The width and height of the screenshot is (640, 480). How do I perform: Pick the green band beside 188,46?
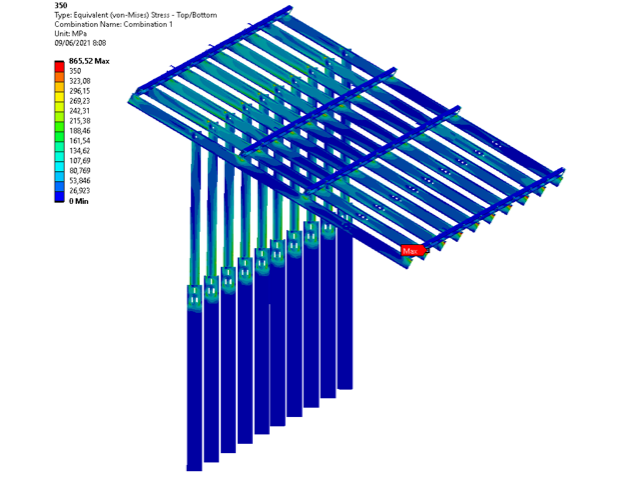coord(60,127)
